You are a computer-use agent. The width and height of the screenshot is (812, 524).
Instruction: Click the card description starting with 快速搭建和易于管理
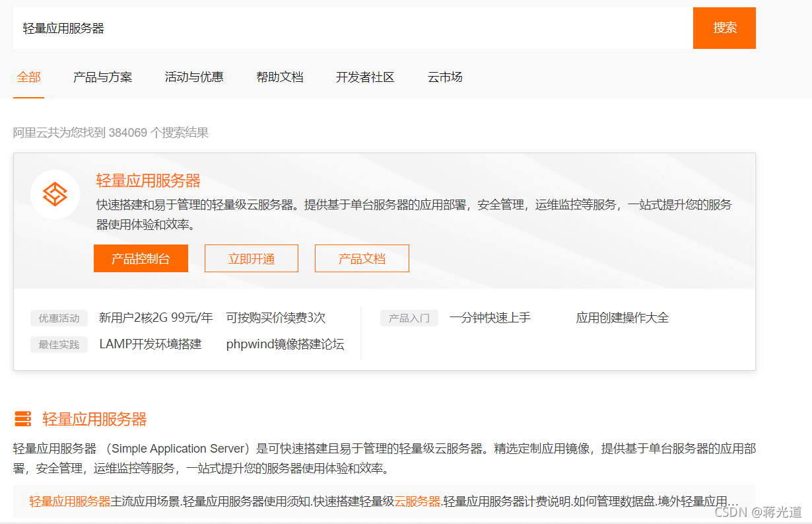click(414, 215)
